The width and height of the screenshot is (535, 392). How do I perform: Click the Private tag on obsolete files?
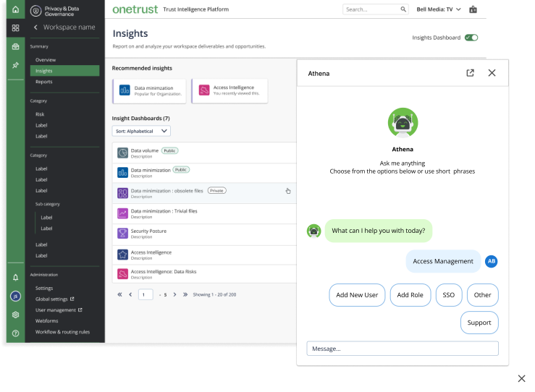(x=217, y=191)
